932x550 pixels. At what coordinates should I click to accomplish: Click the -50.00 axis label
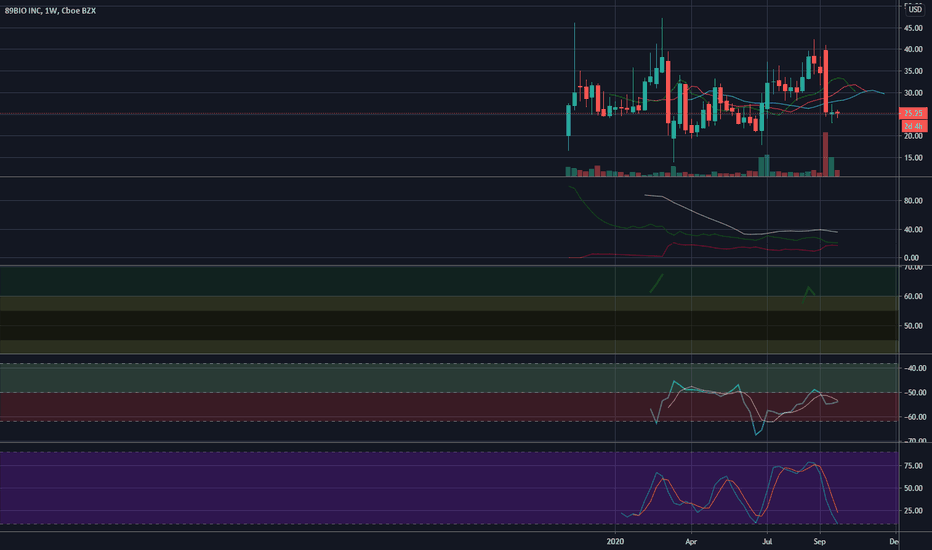(914, 392)
